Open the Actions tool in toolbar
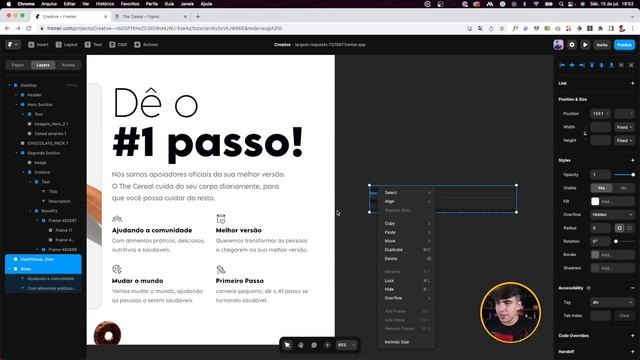Image resolution: width=640 pixels, height=360 pixels. tap(146, 44)
